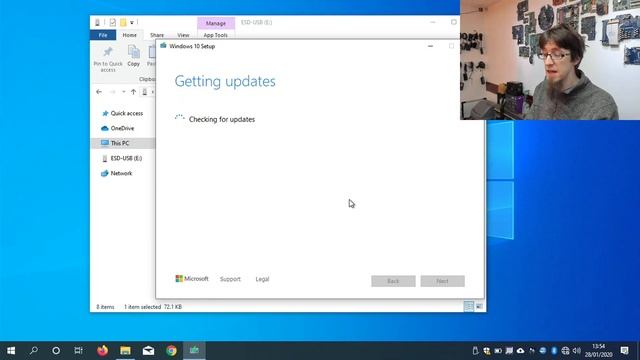The image size is (640, 360).
Task: Click the Support link in Windows 10 Setup
Action: pos(230,279)
